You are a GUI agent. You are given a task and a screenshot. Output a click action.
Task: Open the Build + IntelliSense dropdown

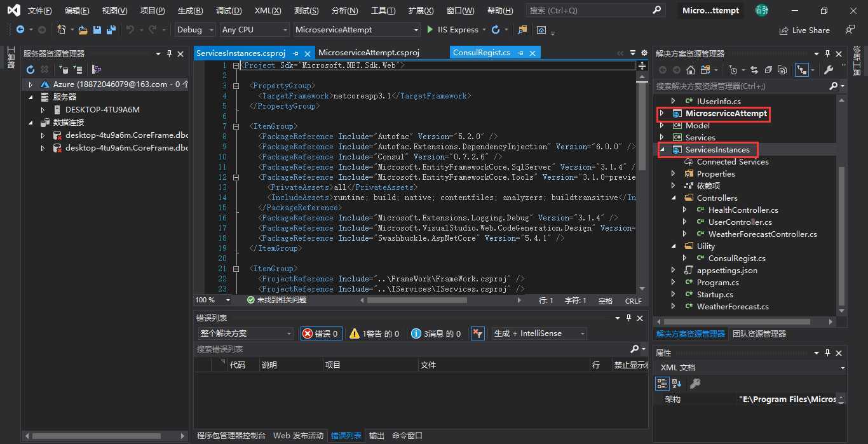(539, 333)
